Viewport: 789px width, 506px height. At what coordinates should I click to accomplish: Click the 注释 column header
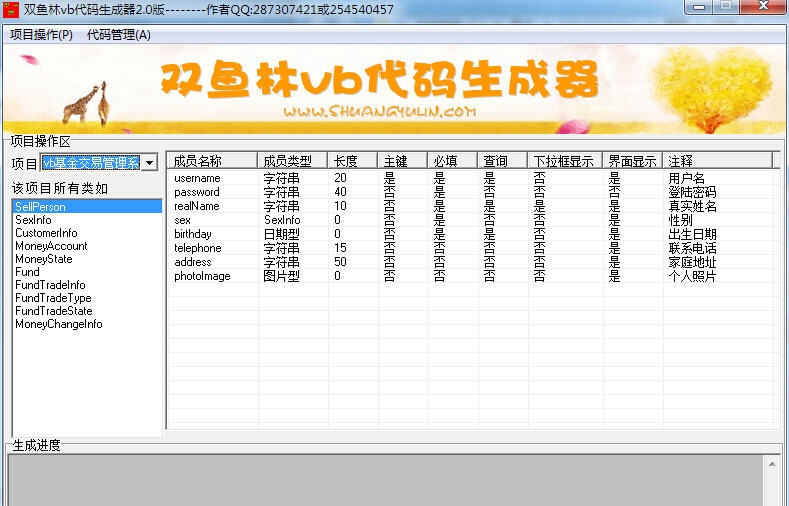pos(717,161)
